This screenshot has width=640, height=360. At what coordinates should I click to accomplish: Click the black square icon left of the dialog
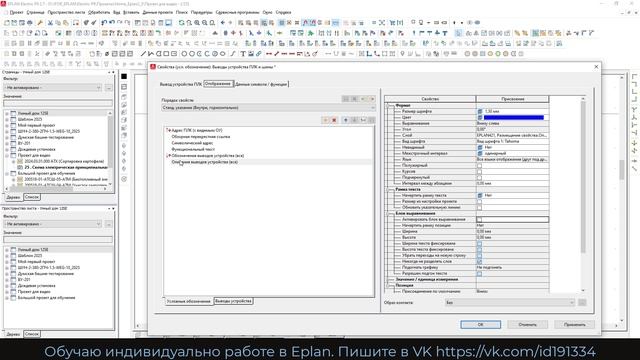point(124,76)
